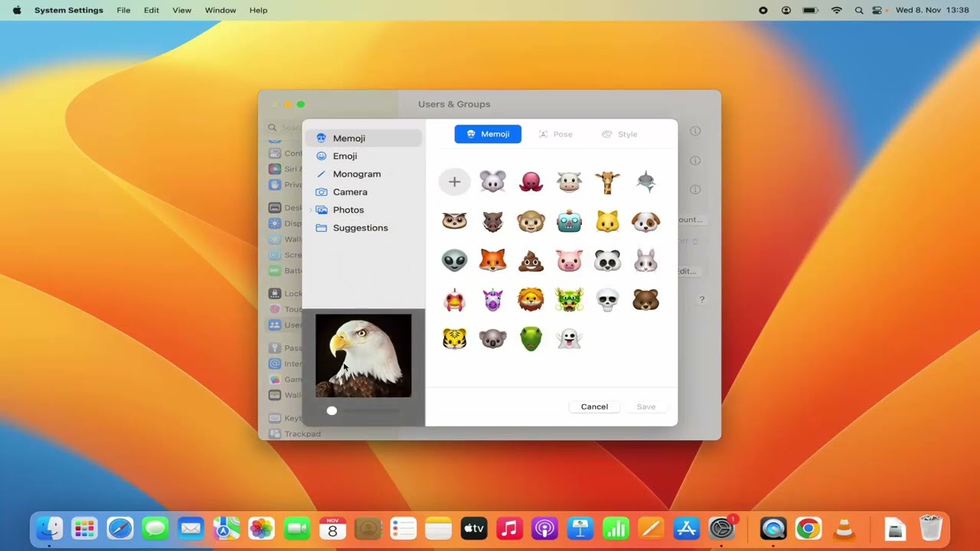
Task: Select the giraffe Memoji
Action: coord(607,182)
